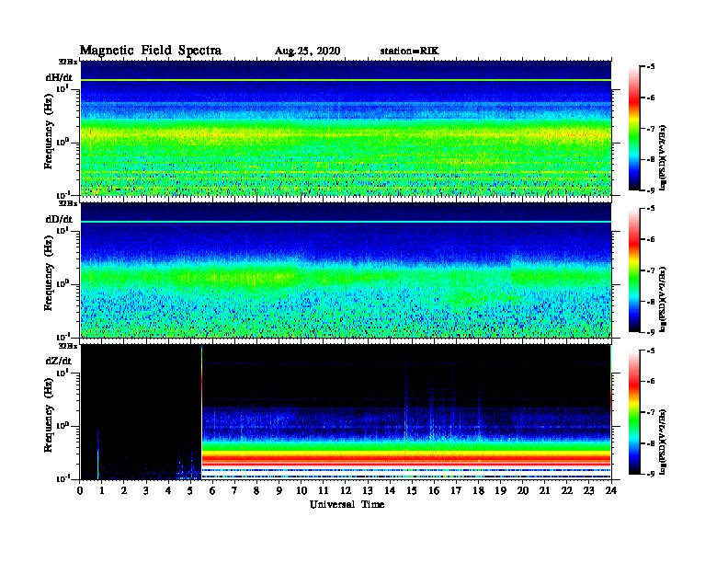Click hour tick '11' on time axis

pyautogui.click(x=324, y=490)
